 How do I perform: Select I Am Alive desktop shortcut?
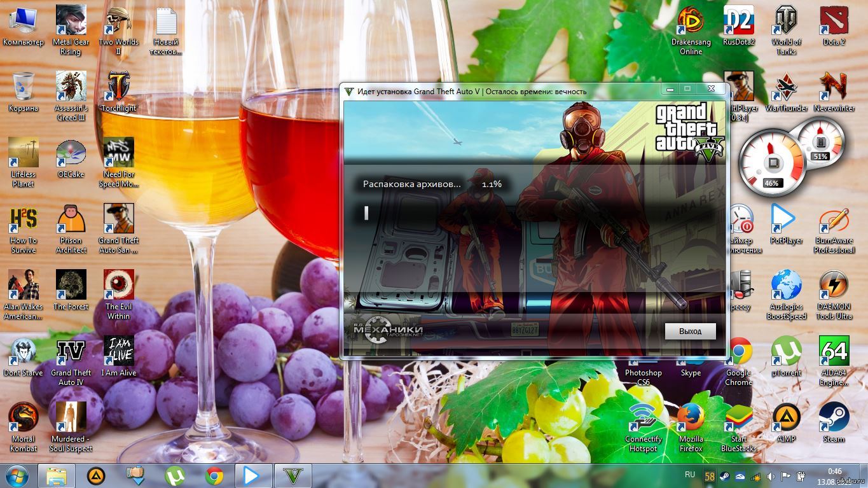(118, 357)
